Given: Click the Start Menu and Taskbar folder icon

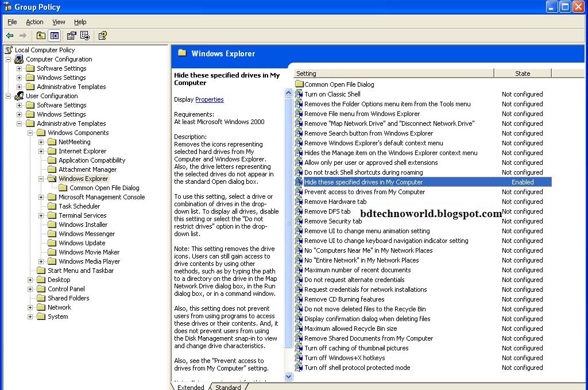Looking at the screenshot, I should pos(41,271).
